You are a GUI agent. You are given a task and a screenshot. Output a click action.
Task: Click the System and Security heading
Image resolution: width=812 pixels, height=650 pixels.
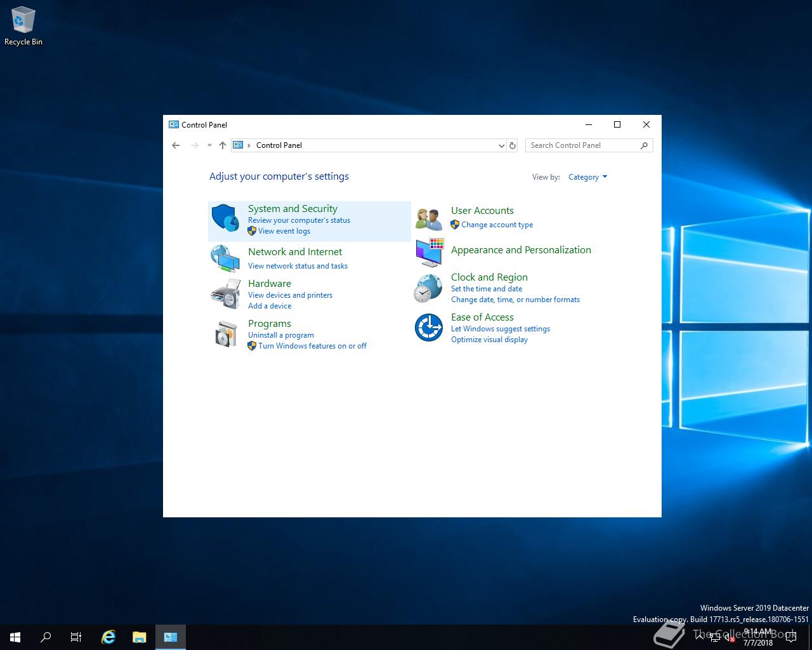tap(292, 209)
